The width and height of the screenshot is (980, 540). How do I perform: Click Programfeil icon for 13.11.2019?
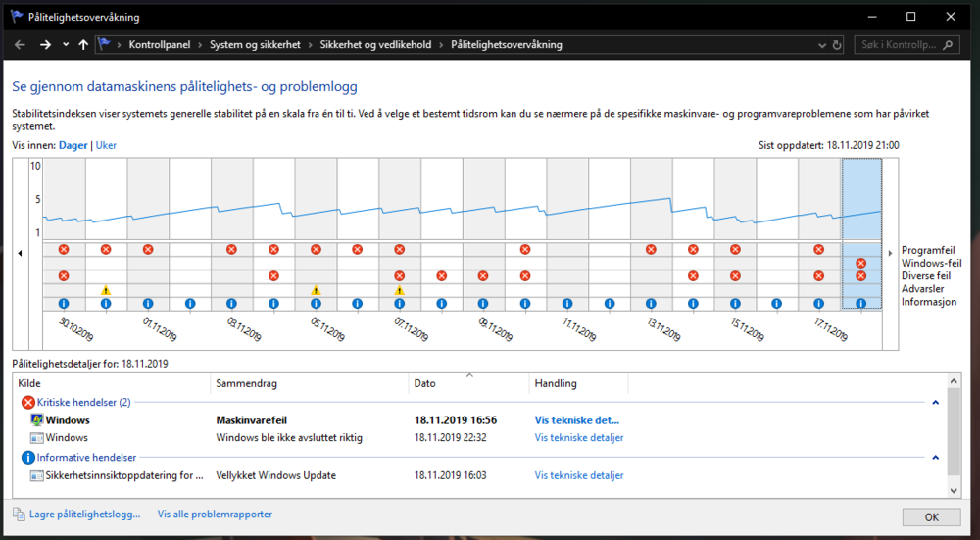click(x=651, y=249)
